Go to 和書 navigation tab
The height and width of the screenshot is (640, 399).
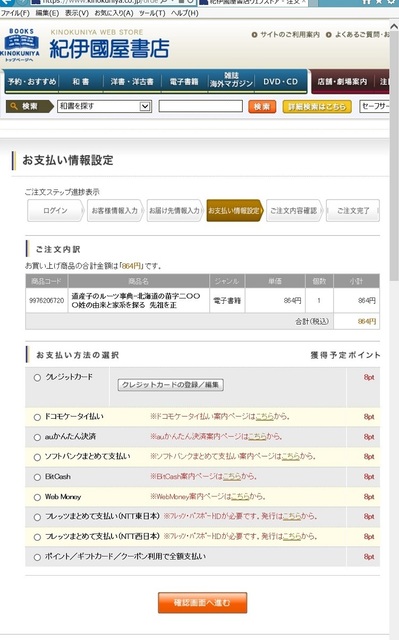point(81,82)
